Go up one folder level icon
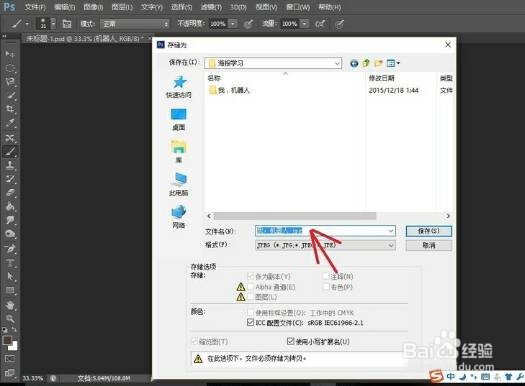525x386 pixels. (x=366, y=63)
